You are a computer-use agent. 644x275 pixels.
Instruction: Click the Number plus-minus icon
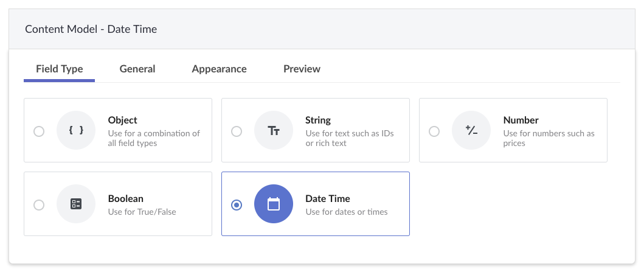[471, 130]
